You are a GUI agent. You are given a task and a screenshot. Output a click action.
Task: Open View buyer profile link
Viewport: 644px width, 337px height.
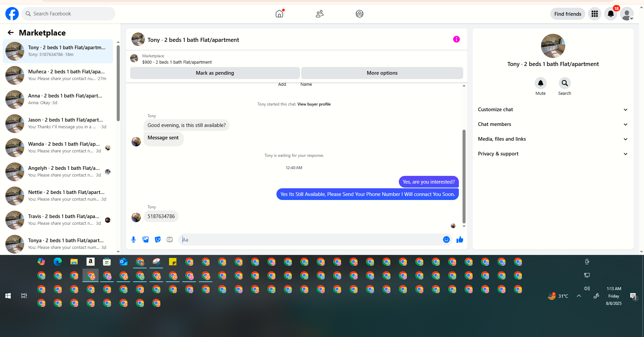(314, 104)
